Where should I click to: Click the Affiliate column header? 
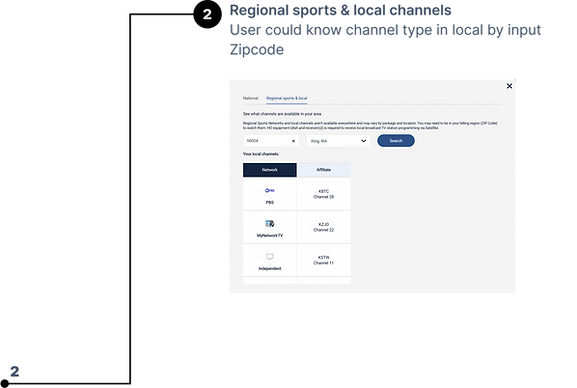tap(324, 170)
